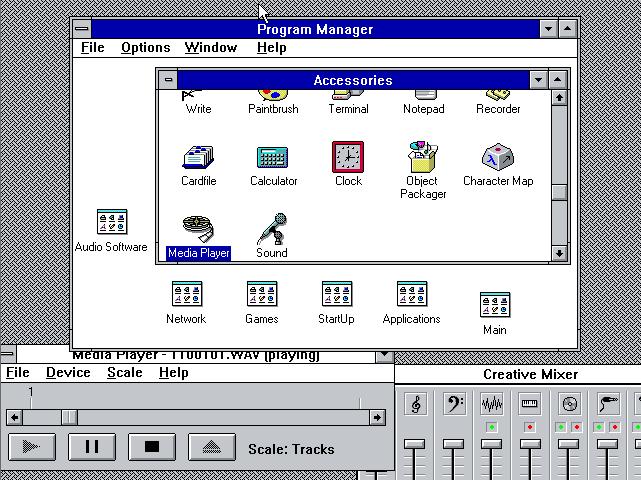This screenshot has width=641, height=480.
Task: Click the audio plug line-in icon in Mixer
Action: coord(608,404)
